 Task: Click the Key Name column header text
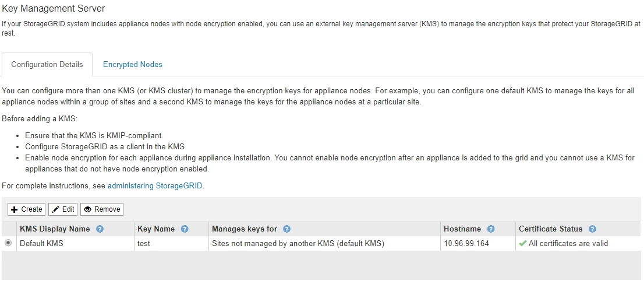[156, 229]
